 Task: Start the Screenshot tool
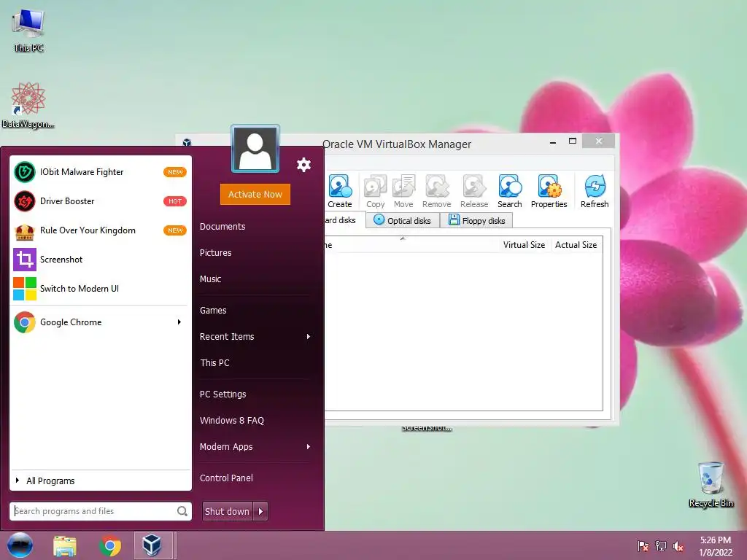(100, 260)
